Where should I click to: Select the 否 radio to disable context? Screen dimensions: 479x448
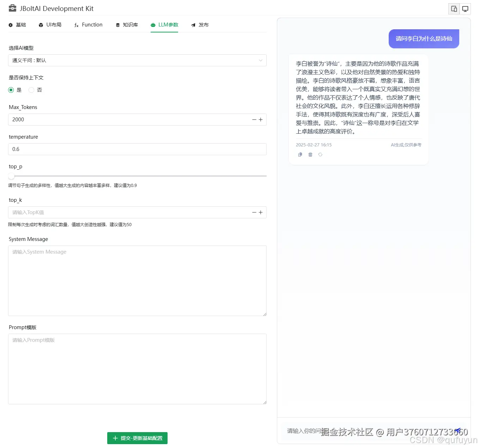[31, 90]
